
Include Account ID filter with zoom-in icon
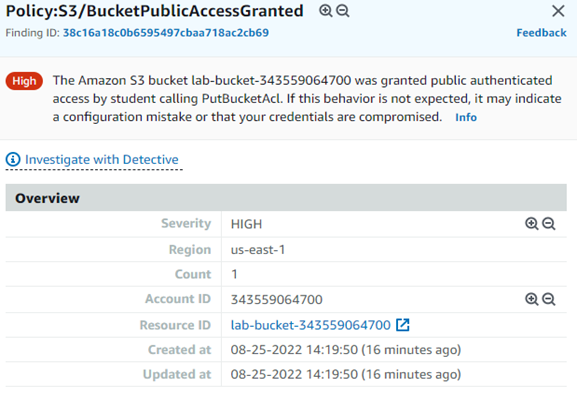(x=531, y=299)
